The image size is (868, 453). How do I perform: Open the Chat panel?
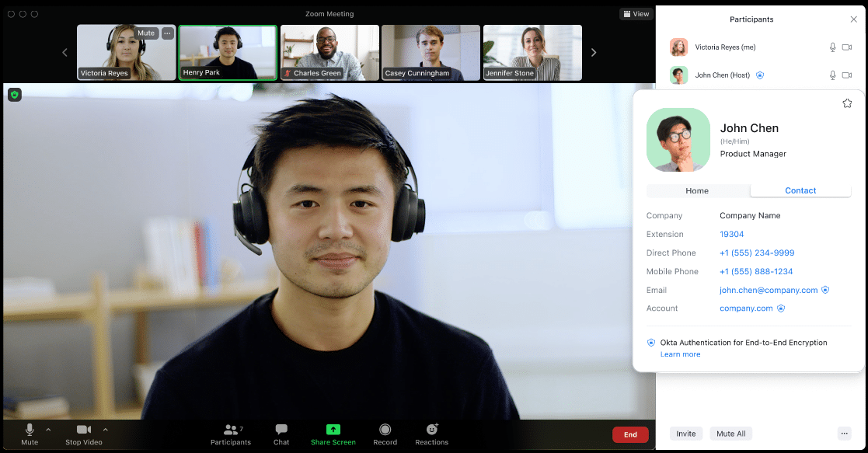pyautogui.click(x=281, y=430)
